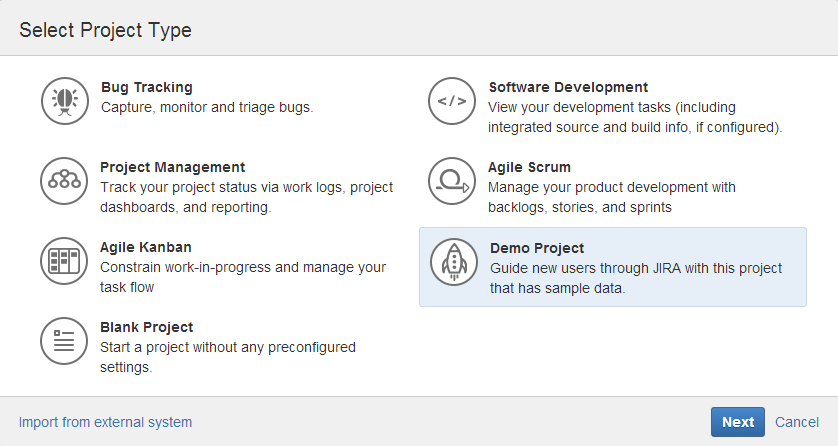Select the Bug Tracking project title
The width and height of the screenshot is (838, 446).
tap(147, 87)
